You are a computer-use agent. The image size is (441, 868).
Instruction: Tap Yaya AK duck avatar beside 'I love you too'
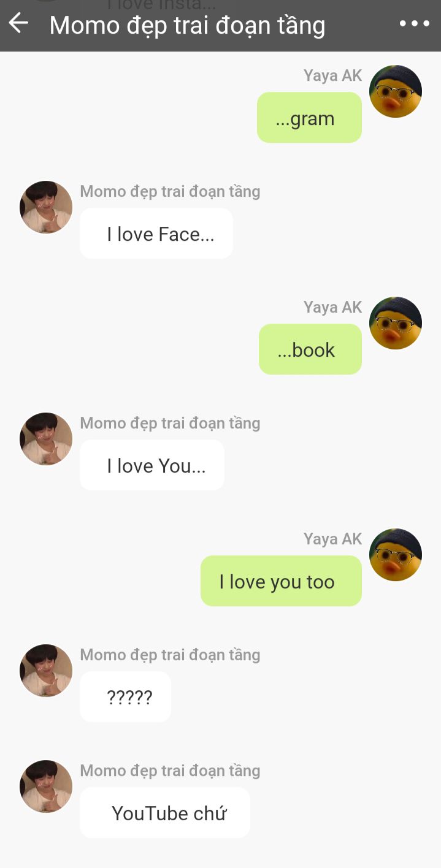click(396, 555)
